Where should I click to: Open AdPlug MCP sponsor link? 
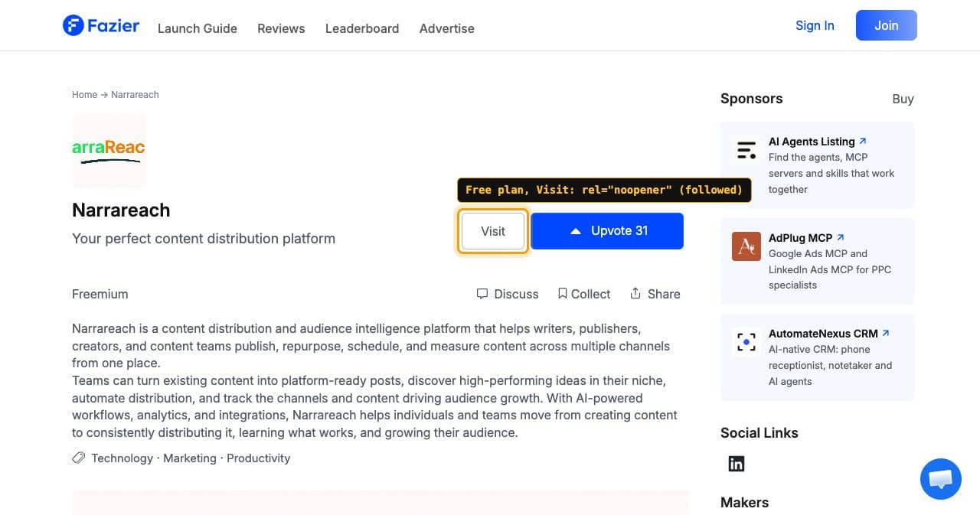point(801,238)
